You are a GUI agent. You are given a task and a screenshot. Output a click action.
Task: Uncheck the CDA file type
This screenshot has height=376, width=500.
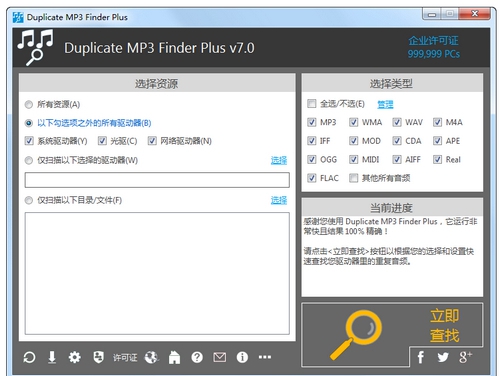tap(397, 141)
